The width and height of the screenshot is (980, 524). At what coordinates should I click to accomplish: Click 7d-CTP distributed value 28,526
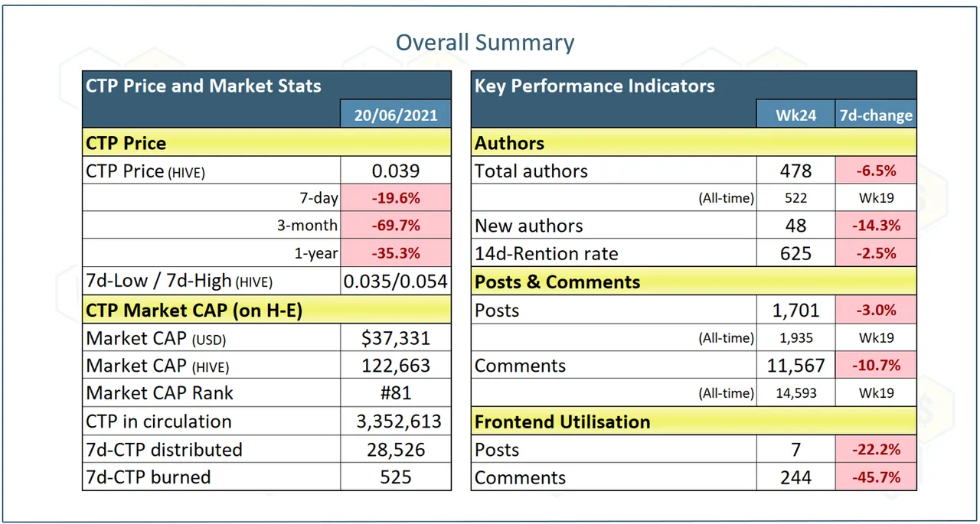[x=396, y=449]
